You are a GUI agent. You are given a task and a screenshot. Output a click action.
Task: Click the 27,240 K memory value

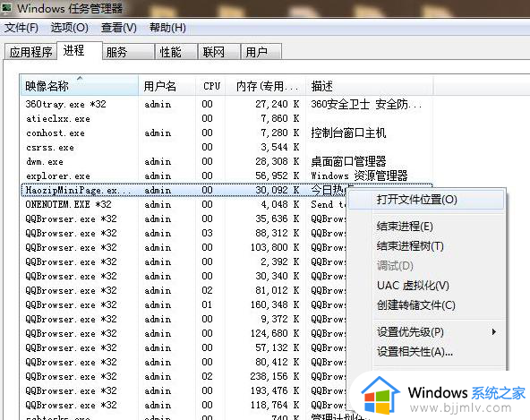[x=278, y=104]
